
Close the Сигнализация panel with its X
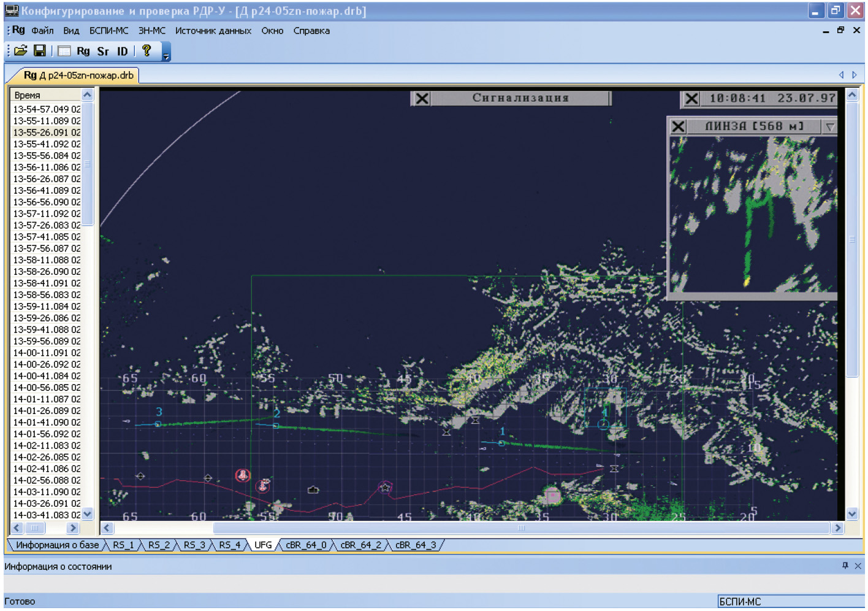[422, 98]
